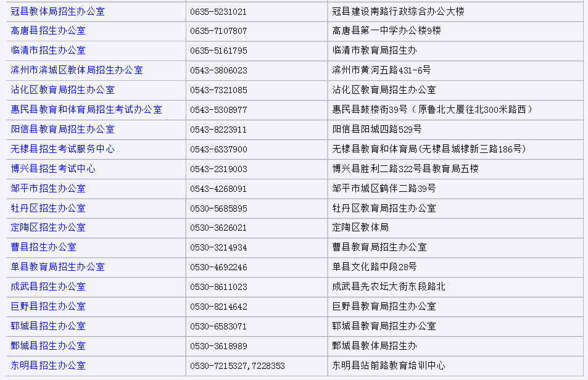Click 邹平市招生办公室 link
Screen dimensions: 588x380
tap(48, 189)
